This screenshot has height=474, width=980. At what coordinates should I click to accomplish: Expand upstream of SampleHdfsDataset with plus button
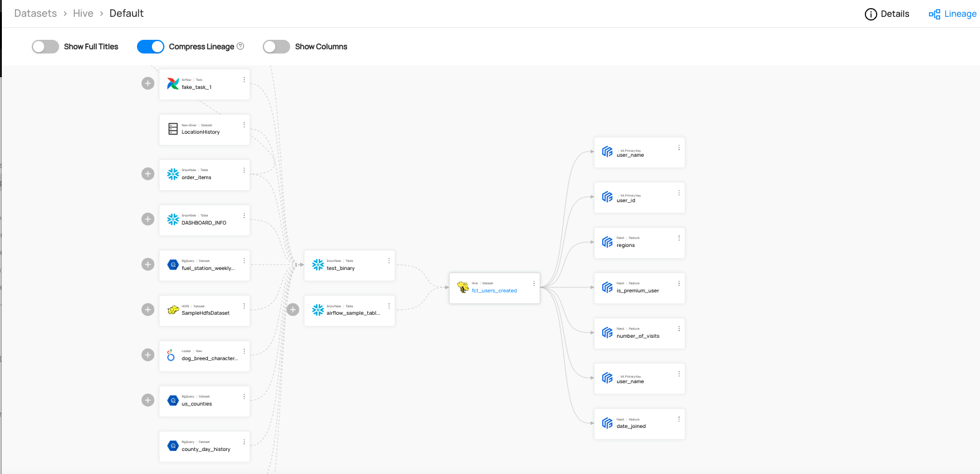(x=148, y=310)
